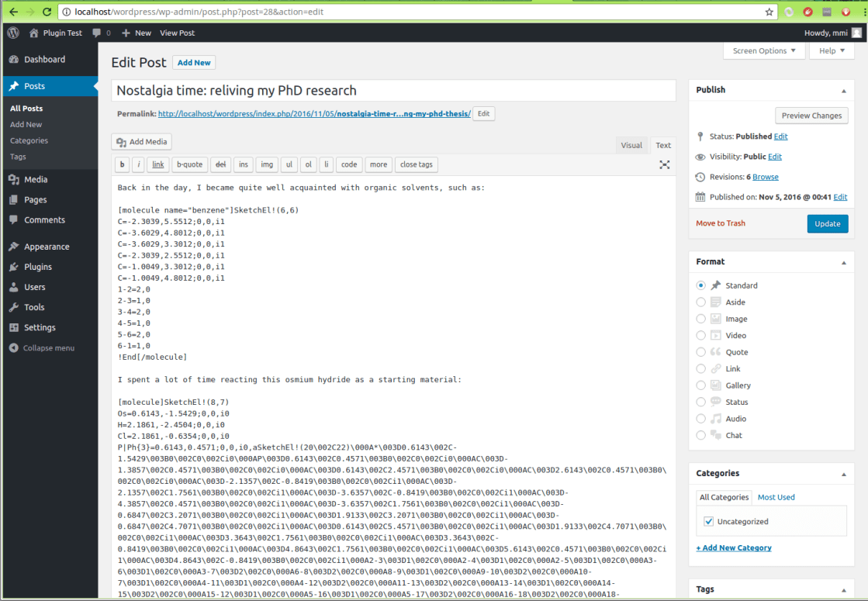Screen dimensions: 868x601
Task: Toggle distraction-free writing mode icon
Action: (x=665, y=164)
